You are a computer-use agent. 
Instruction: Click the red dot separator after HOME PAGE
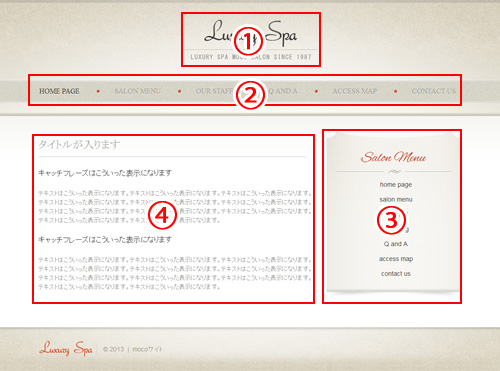tap(98, 91)
